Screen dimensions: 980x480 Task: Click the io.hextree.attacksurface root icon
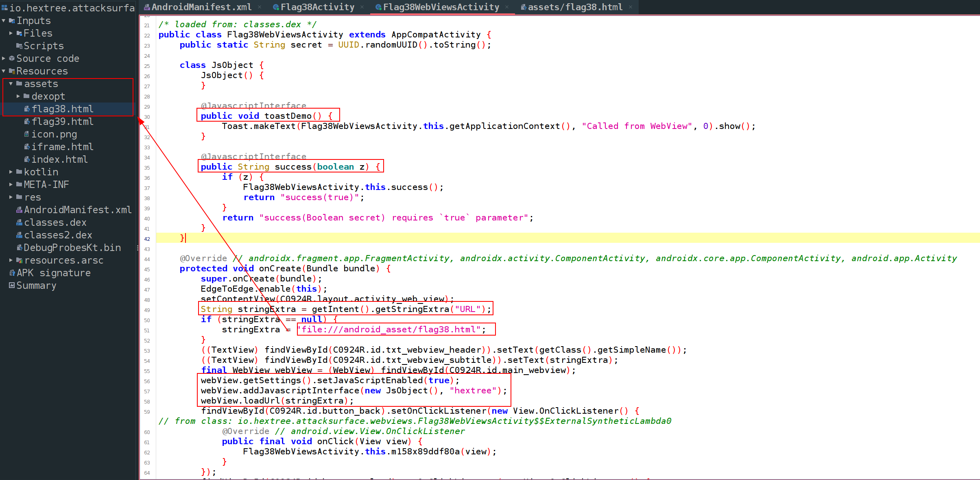click(4, 8)
